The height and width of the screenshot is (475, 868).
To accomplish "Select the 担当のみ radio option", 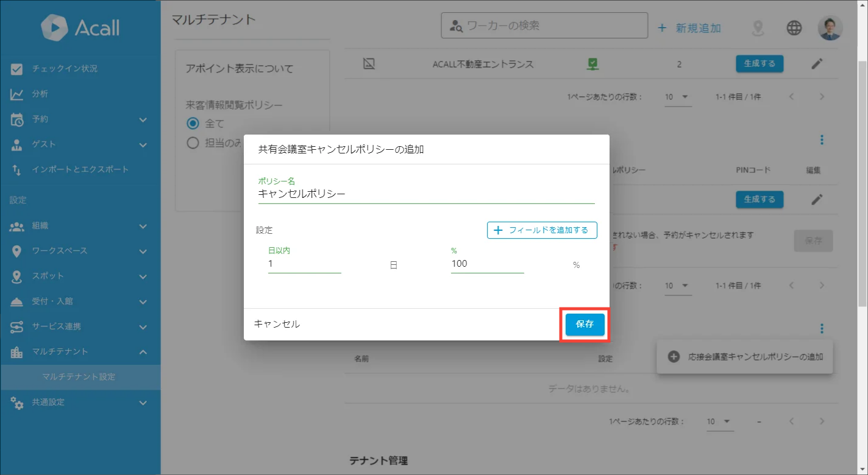I will 193,143.
